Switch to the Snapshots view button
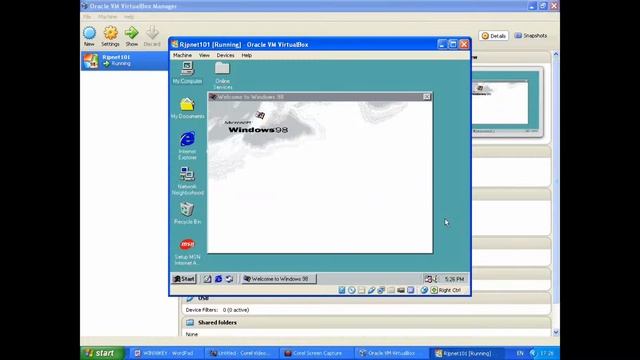 point(531,36)
